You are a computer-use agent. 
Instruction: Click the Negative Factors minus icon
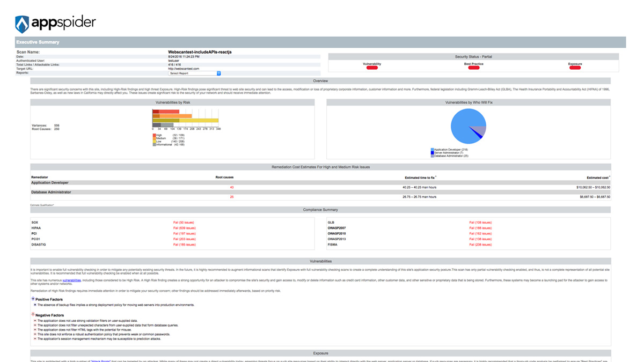click(33, 315)
